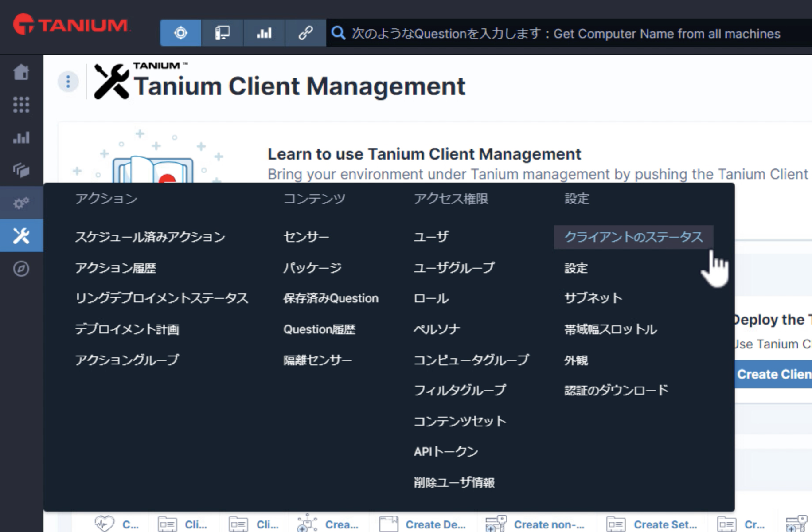Click the network nodes icon beside Crea...
The height and width of the screenshot is (532, 812).
(x=307, y=524)
